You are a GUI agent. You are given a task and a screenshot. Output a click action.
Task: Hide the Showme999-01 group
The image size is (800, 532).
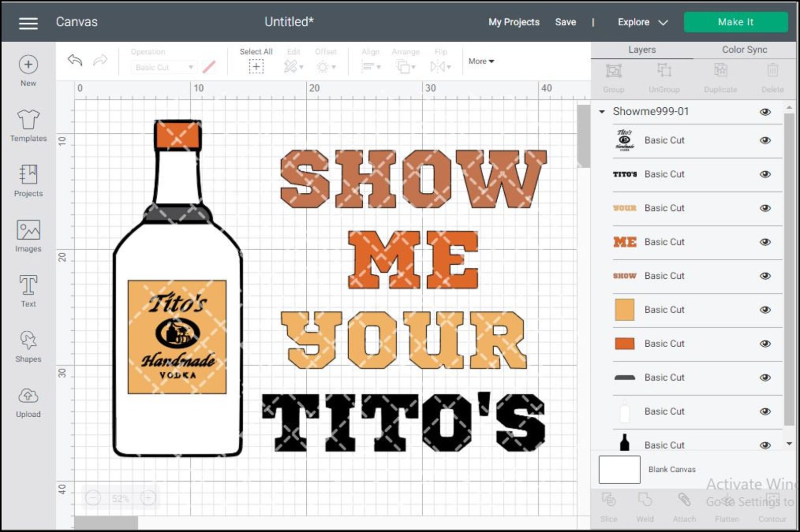tap(765, 112)
